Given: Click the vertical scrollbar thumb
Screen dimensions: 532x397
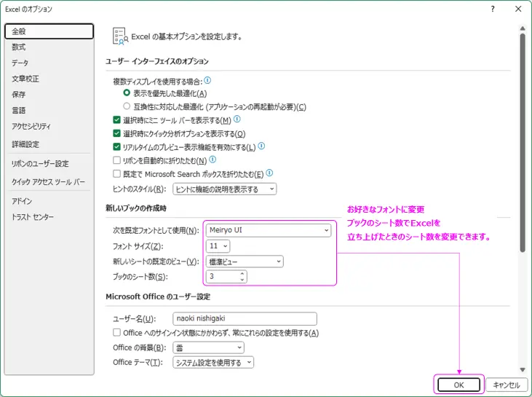Looking at the screenshot, I should tap(522, 143).
